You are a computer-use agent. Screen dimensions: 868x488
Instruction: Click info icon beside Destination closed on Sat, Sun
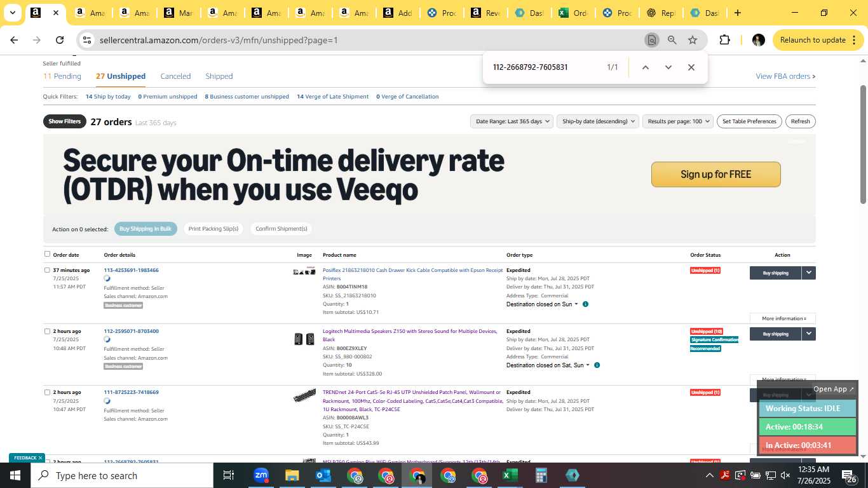597,365
